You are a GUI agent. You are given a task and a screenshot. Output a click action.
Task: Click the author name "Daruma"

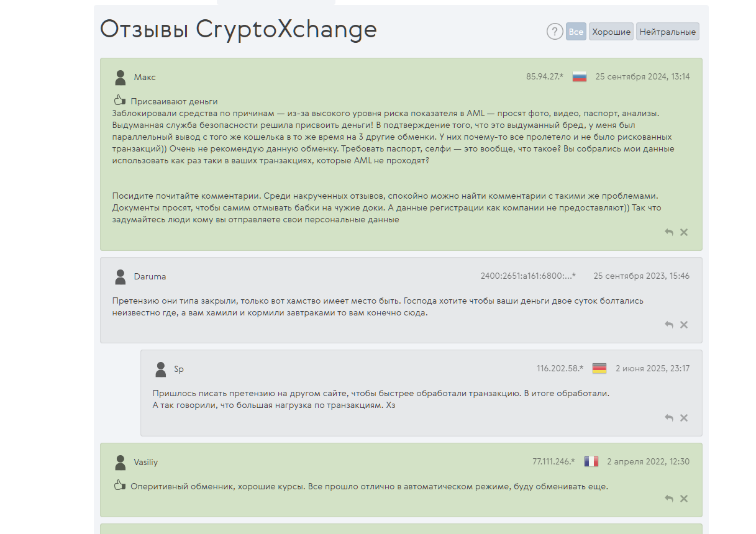150,276
